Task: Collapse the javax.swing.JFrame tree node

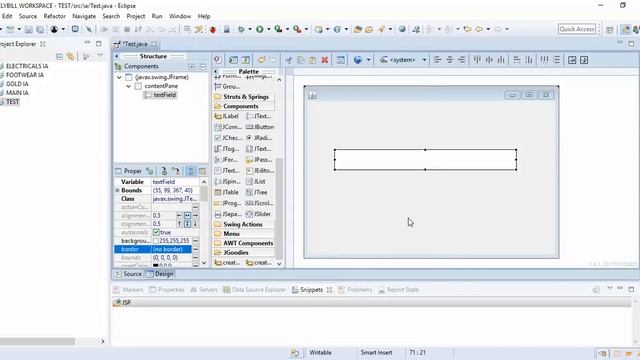Action: click(x=119, y=77)
